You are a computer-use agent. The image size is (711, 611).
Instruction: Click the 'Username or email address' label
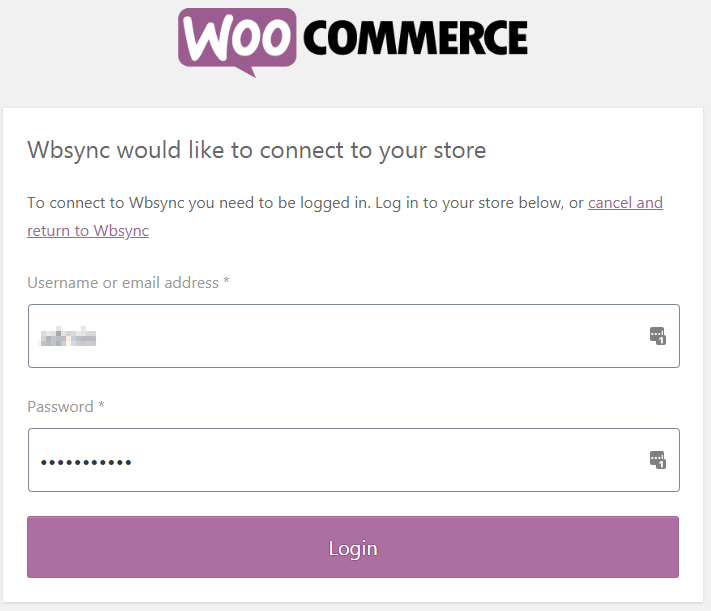122,283
